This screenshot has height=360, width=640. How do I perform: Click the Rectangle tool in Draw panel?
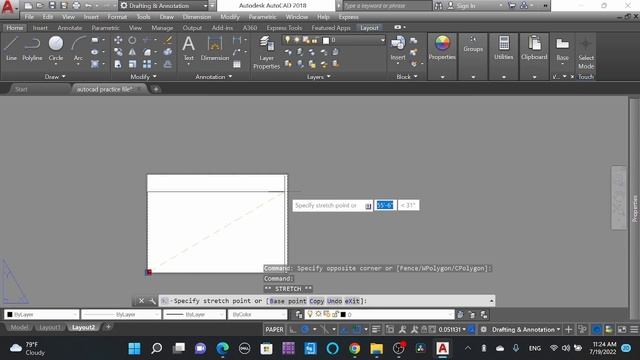click(x=95, y=40)
